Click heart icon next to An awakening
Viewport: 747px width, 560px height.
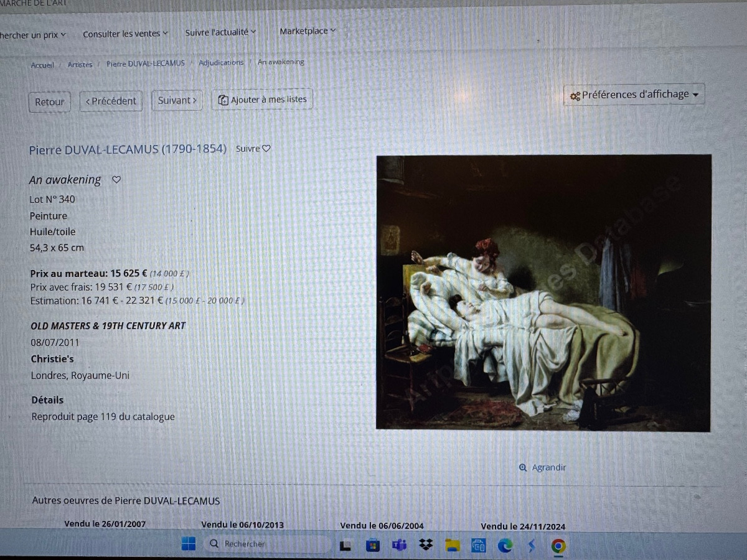pos(116,180)
